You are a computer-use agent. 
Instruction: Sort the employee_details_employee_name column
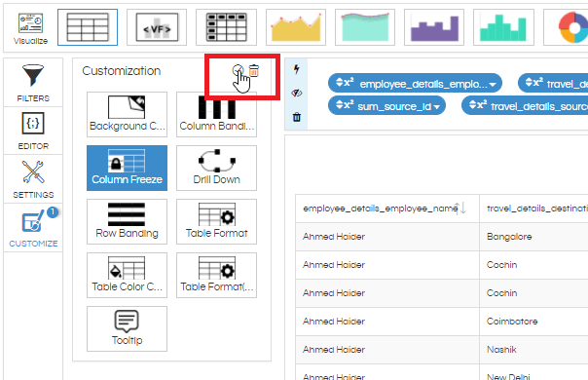[459, 208]
